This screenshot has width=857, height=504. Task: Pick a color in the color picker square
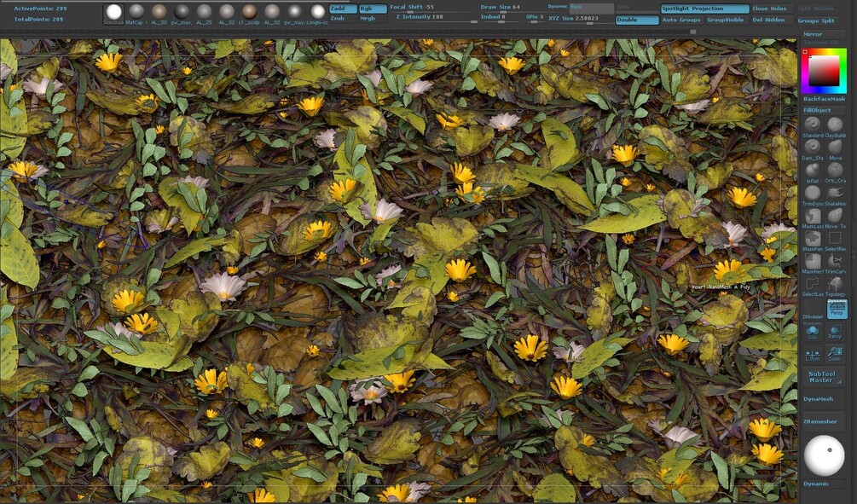pos(824,71)
